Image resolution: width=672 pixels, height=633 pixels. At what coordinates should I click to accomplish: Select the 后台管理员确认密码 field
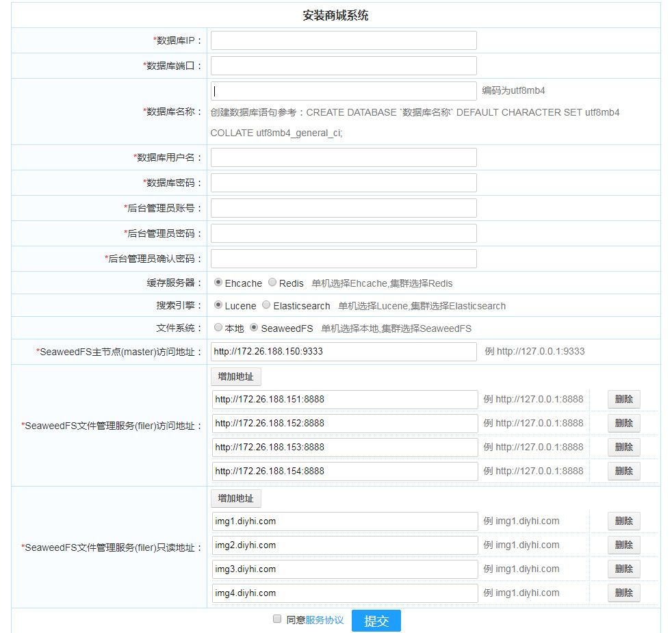[344, 259]
